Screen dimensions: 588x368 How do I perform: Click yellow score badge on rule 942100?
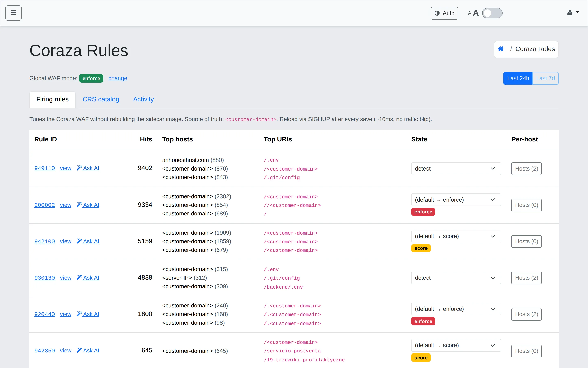click(421, 248)
